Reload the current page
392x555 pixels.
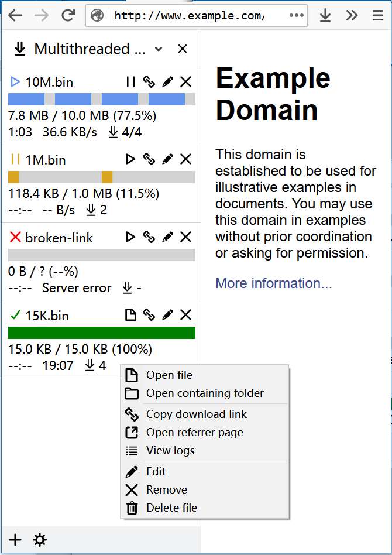tap(68, 15)
